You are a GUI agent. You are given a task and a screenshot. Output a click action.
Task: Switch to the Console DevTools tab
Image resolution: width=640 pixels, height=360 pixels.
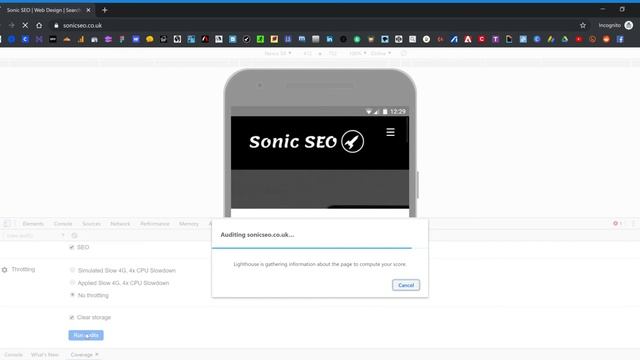click(x=63, y=224)
